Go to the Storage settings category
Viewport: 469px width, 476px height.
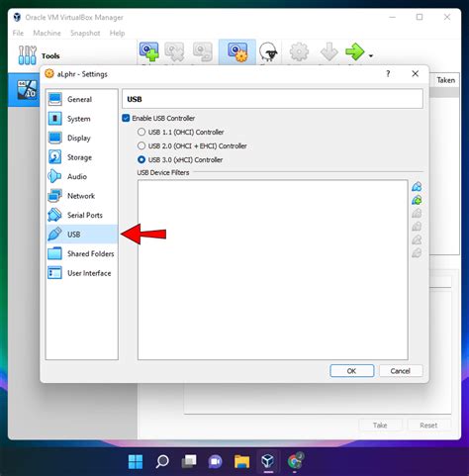(x=81, y=157)
